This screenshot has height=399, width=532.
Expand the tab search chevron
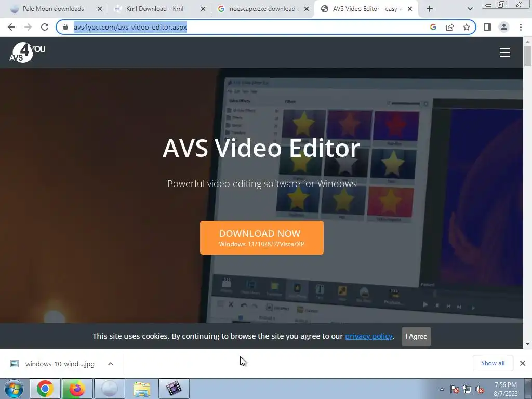pyautogui.click(x=470, y=9)
